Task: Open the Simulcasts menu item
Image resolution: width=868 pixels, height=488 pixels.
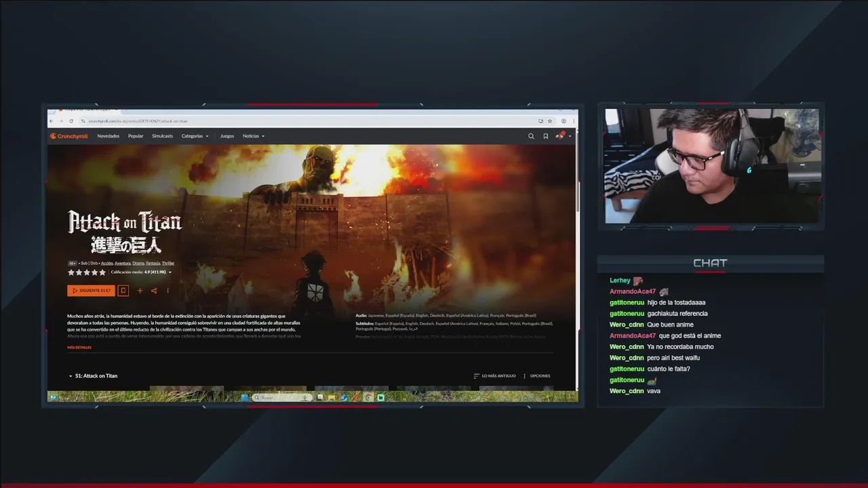Action: [162, 136]
